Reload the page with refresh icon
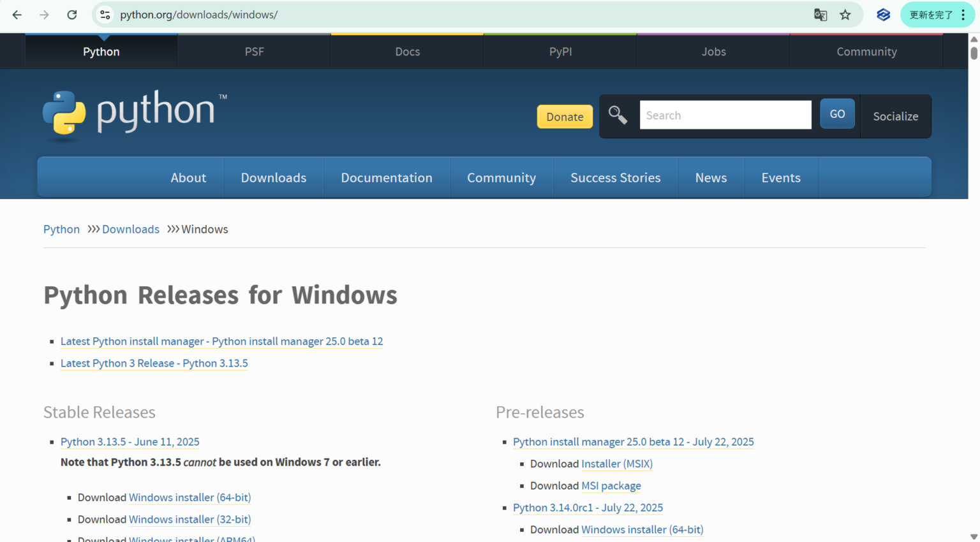Viewport: 980px width, 542px height. tap(72, 15)
